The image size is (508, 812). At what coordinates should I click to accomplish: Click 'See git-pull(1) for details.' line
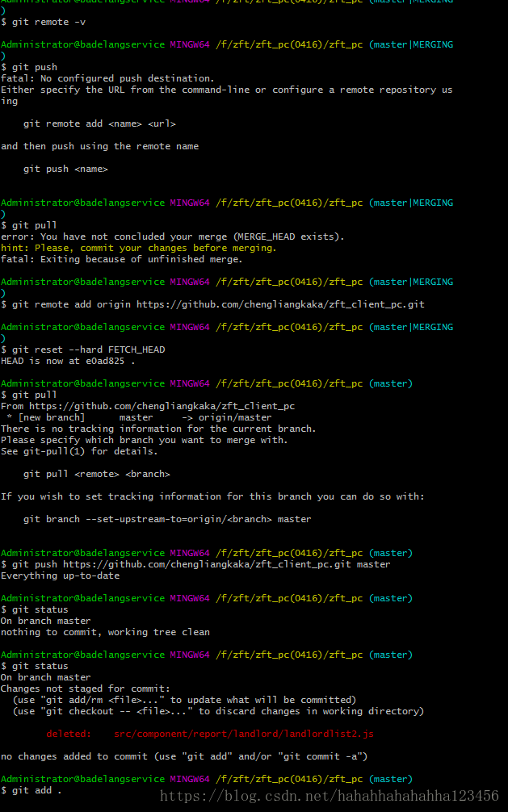click(79, 451)
